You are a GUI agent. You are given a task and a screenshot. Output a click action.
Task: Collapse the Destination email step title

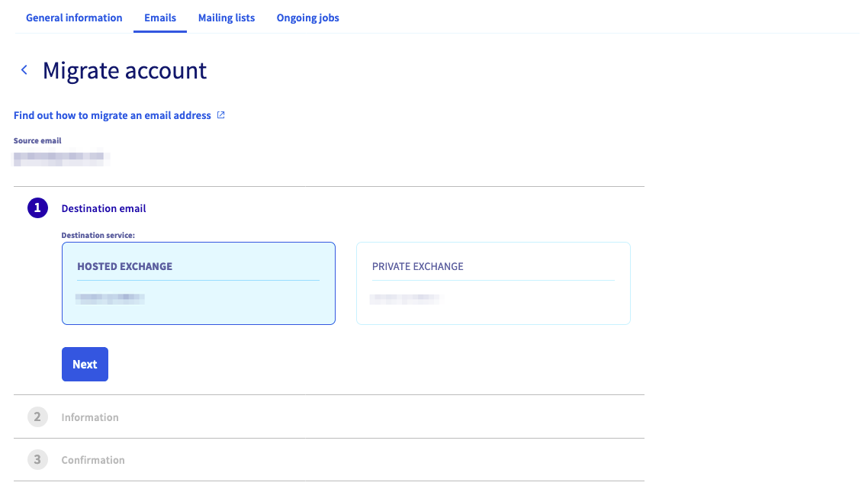pyautogui.click(x=104, y=208)
